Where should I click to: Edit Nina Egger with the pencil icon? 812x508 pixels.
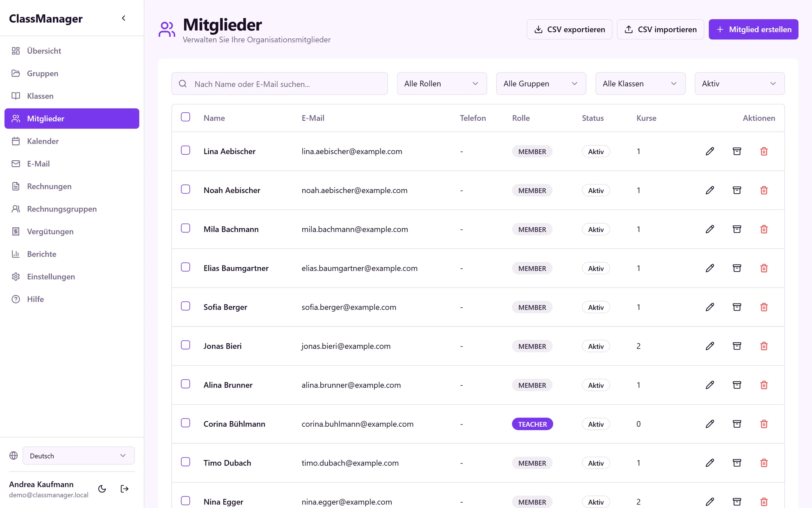710,502
